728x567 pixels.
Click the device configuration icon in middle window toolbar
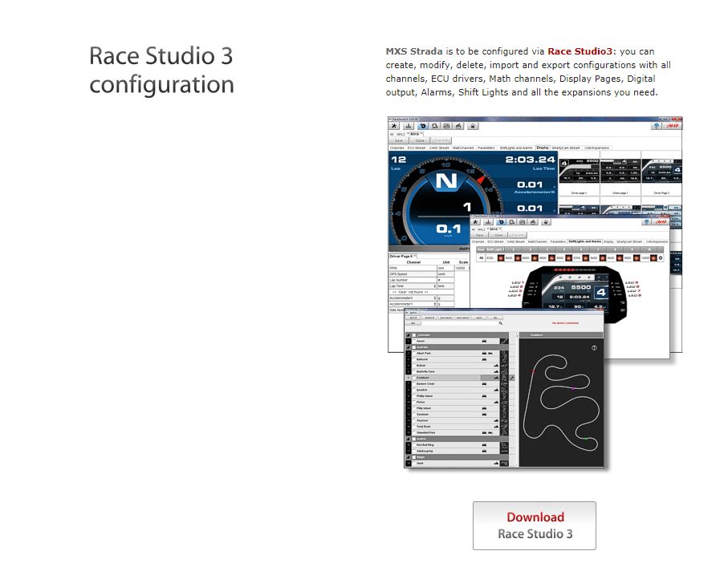tap(501, 222)
